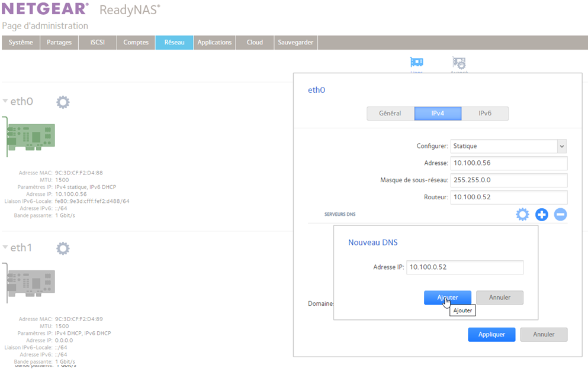The image size is (588, 372).
Task: Open the Configurer dropdown set to Statique
Action: coord(509,146)
